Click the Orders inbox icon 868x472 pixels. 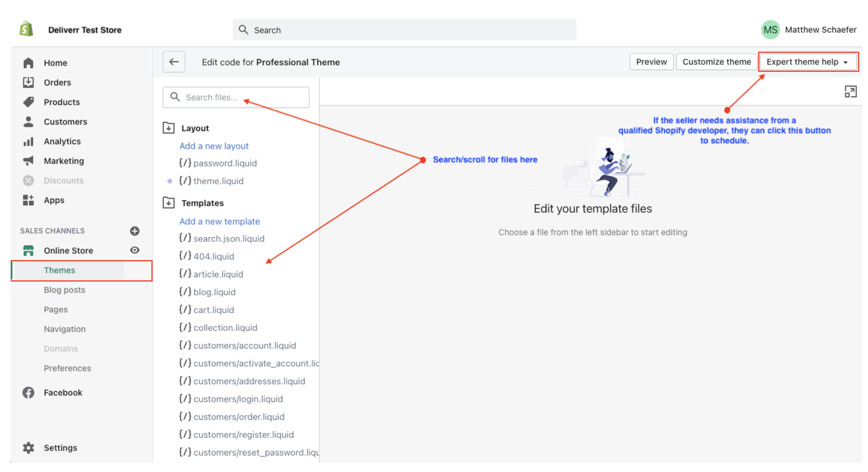pos(28,83)
